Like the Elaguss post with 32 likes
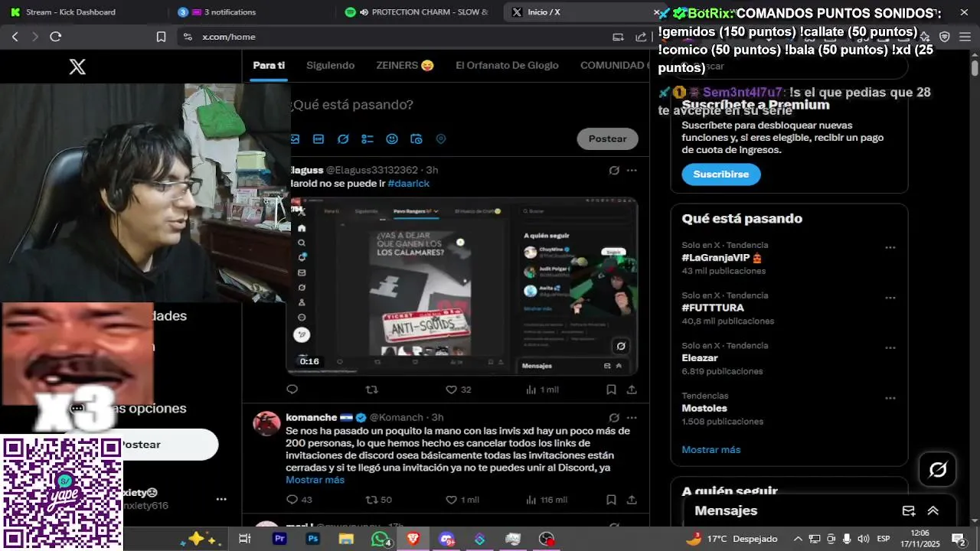The height and width of the screenshot is (551, 980). tap(459, 390)
